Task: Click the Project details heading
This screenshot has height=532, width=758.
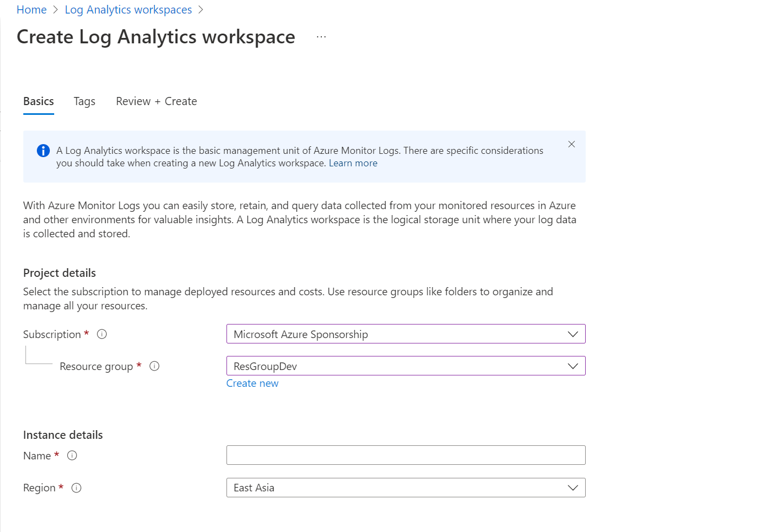Action: pyautogui.click(x=60, y=273)
